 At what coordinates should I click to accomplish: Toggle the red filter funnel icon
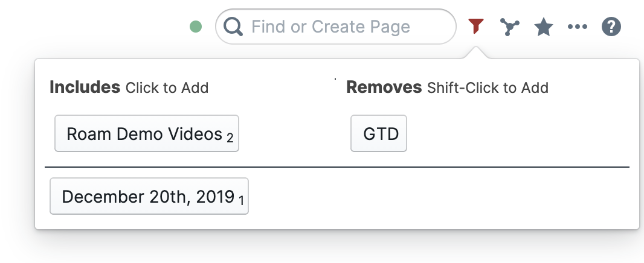coord(476,26)
